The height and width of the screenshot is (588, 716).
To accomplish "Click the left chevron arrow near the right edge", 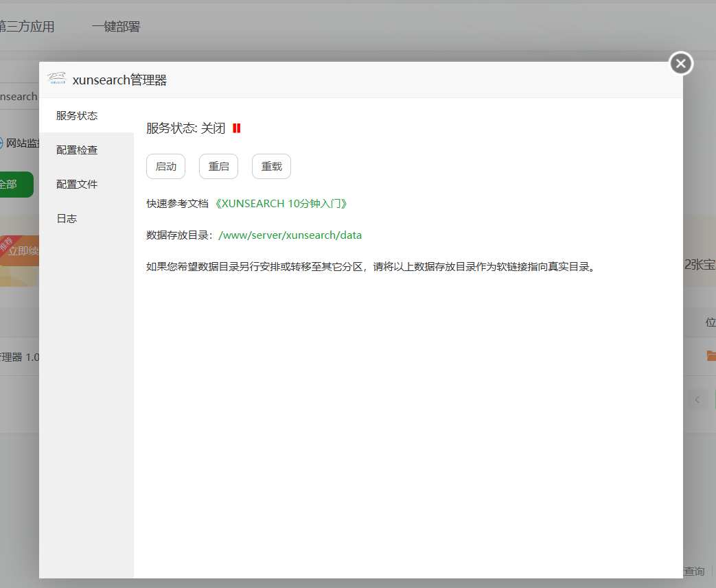I will click(697, 399).
